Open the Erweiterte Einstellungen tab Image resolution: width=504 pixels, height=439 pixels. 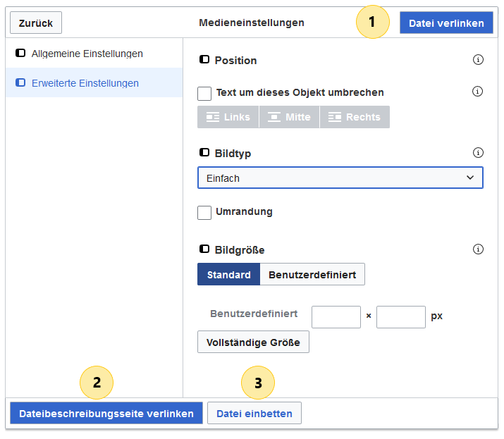[x=94, y=83]
